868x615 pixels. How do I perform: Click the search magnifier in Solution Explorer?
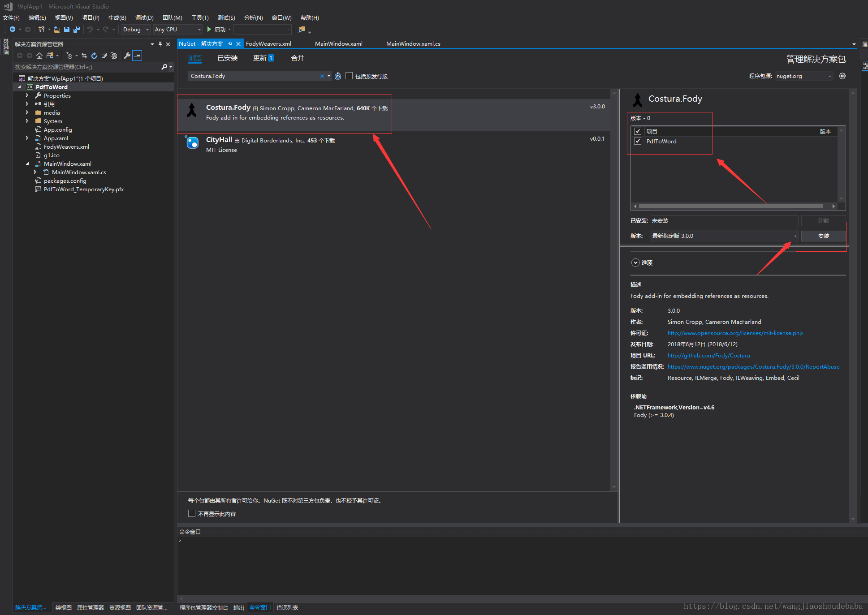pyautogui.click(x=164, y=67)
